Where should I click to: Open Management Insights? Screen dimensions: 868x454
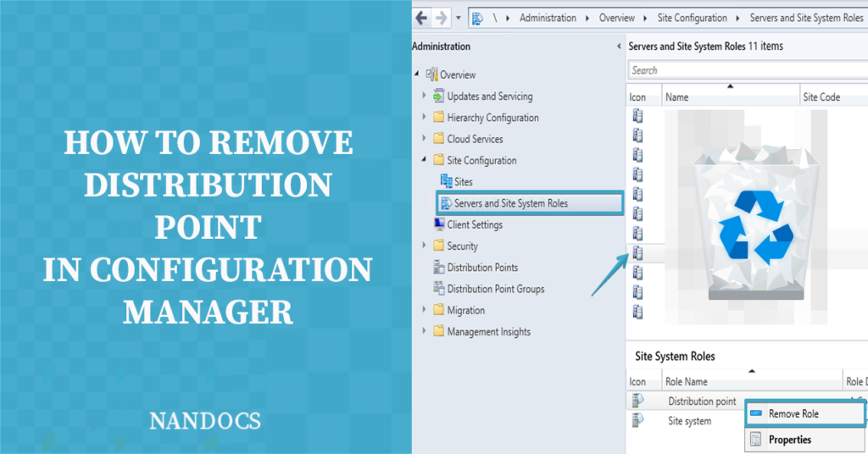pyautogui.click(x=489, y=332)
